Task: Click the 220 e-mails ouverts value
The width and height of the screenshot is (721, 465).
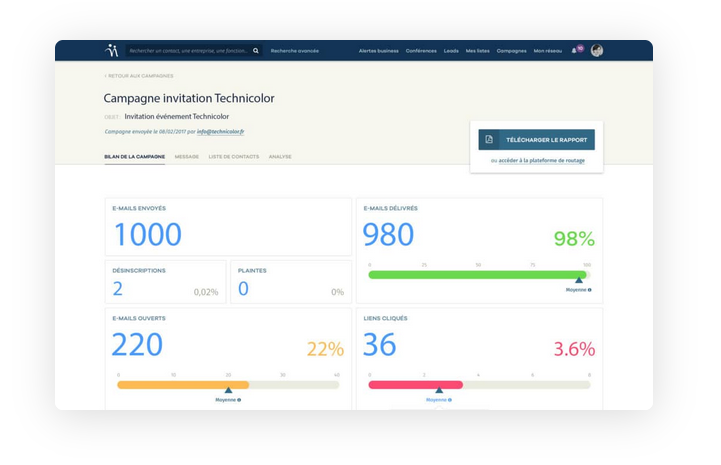Action: (137, 344)
